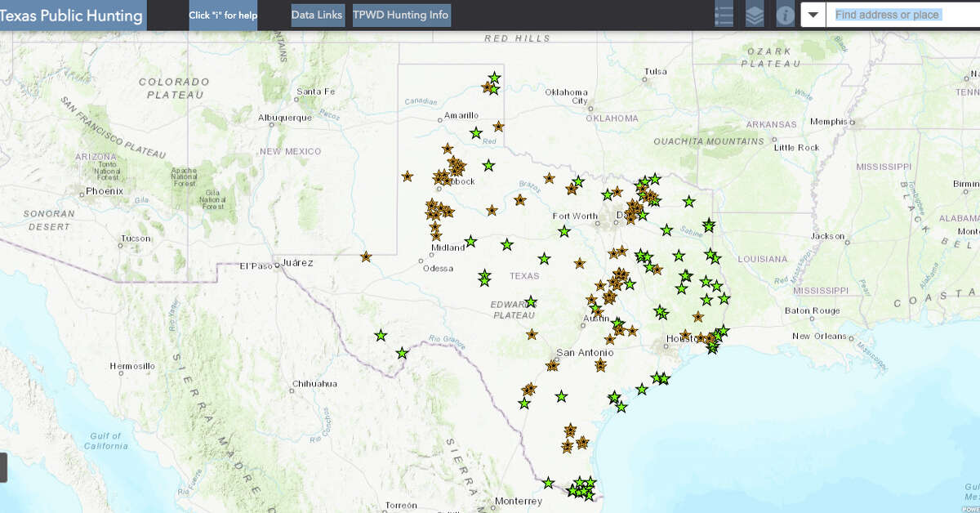The width and height of the screenshot is (980, 513).
Task: Select the green star on Edwards Plateau label
Action: pyautogui.click(x=531, y=301)
